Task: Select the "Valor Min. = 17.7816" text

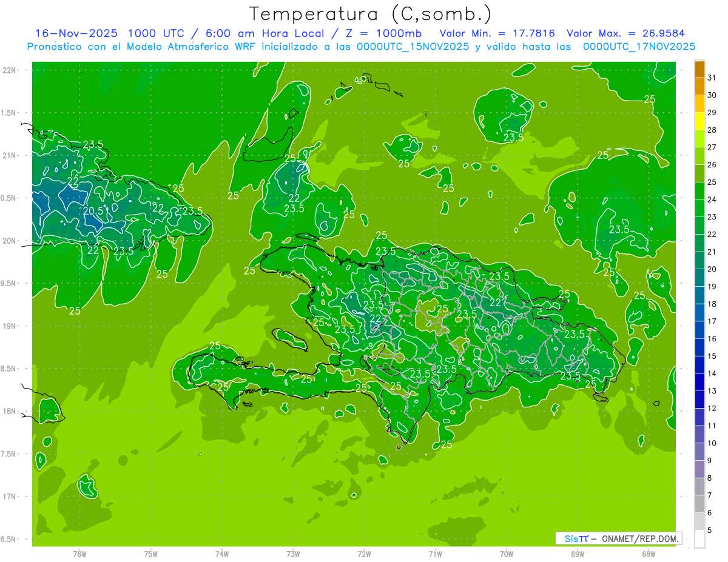Action: (x=497, y=33)
